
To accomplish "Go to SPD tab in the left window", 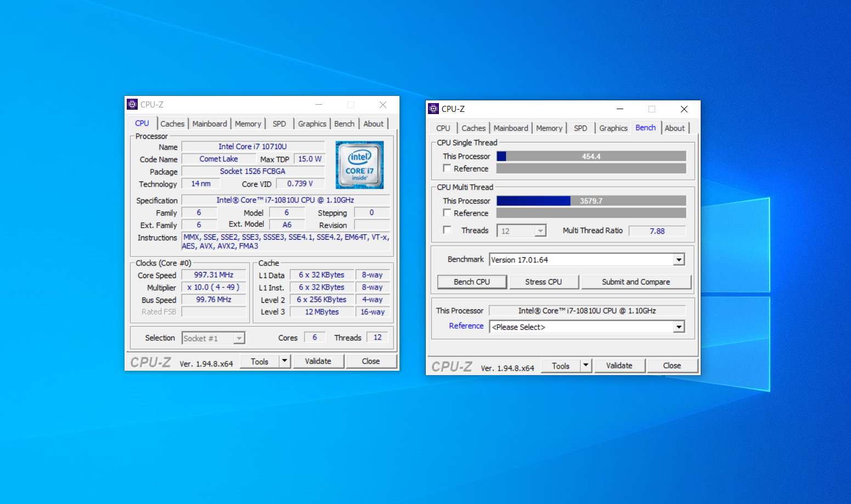I will pos(279,124).
